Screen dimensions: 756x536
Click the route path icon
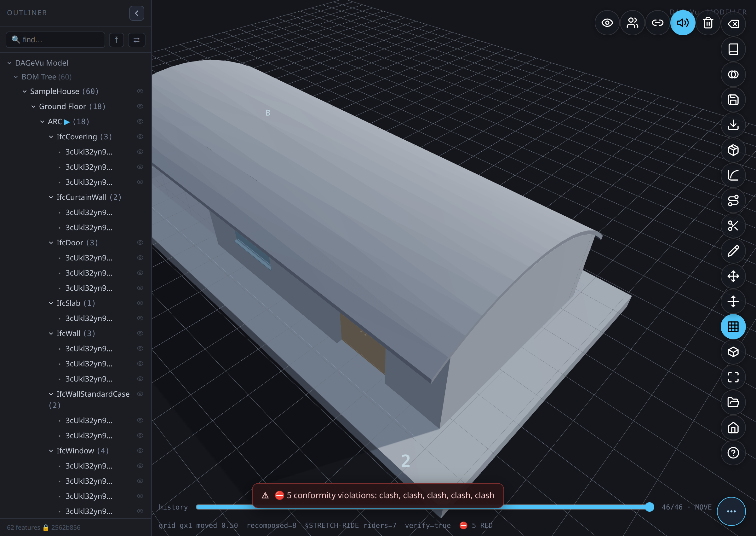point(733,200)
